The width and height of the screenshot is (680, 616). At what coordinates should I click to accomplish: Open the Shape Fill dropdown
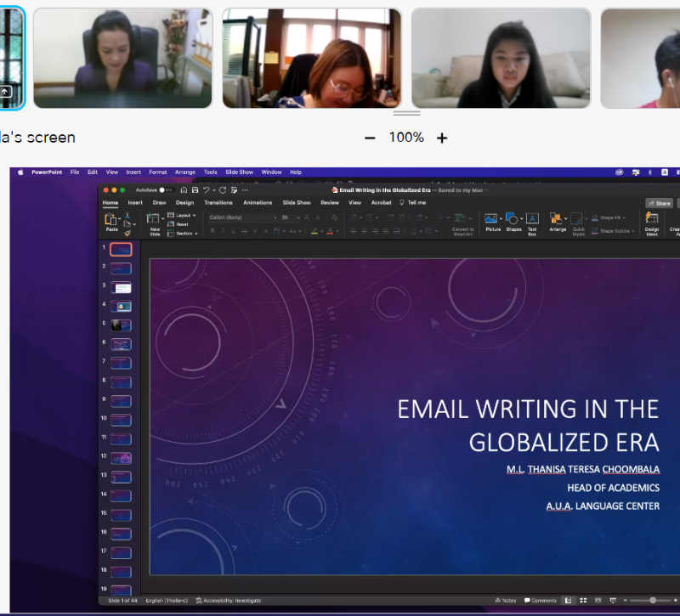609,218
